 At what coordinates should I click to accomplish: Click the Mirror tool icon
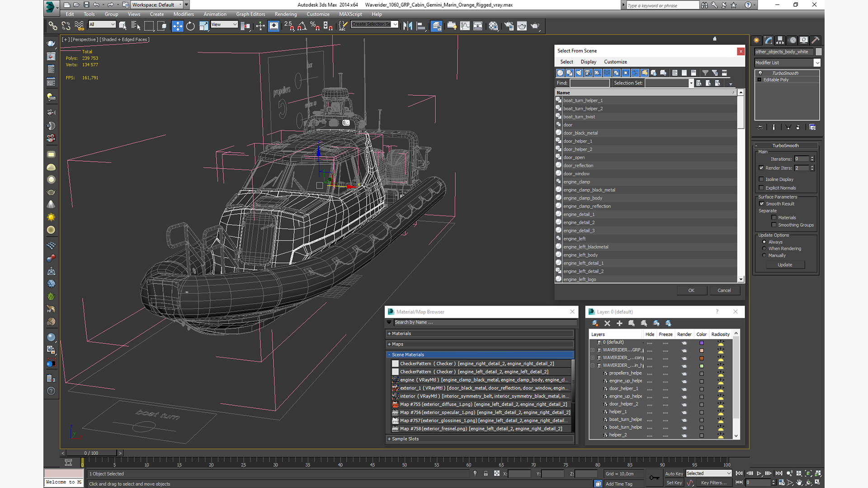(x=408, y=26)
